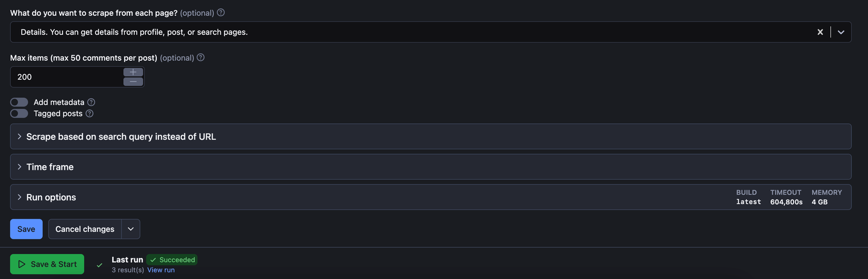Click the Cancel changes button
This screenshot has height=279, width=868.
tap(85, 229)
